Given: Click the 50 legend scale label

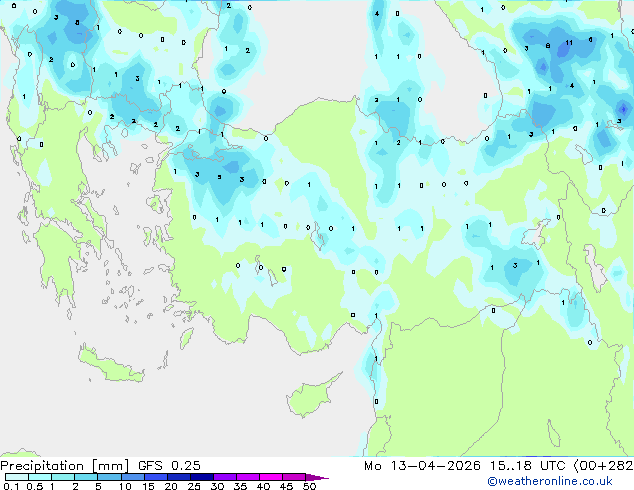Looking at the screenshot, I should 309,486.
